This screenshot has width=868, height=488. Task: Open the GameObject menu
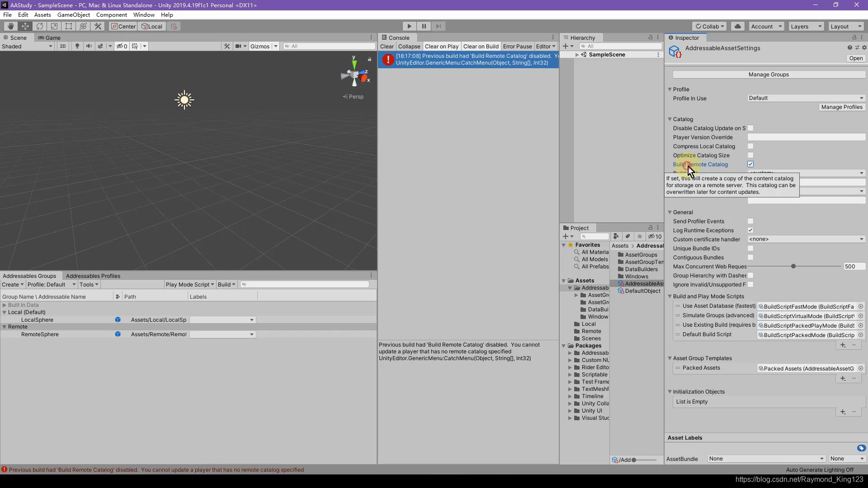[x=74, y=14]
